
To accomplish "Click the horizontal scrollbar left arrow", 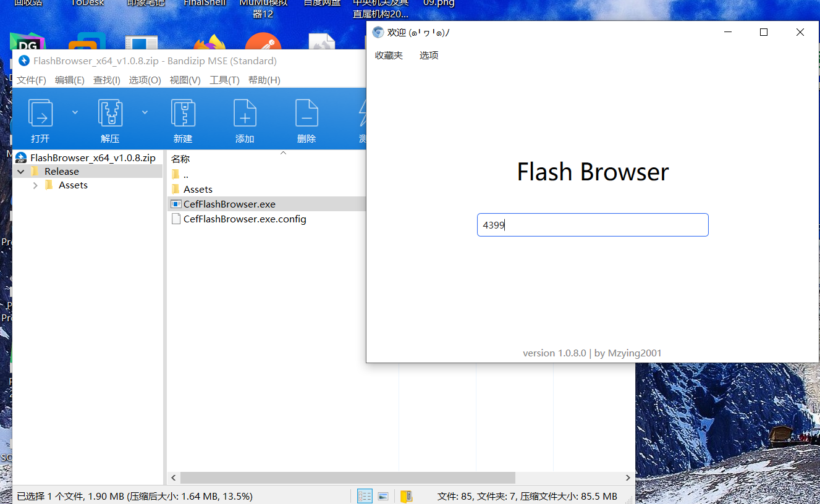I will tap(174, 478).
